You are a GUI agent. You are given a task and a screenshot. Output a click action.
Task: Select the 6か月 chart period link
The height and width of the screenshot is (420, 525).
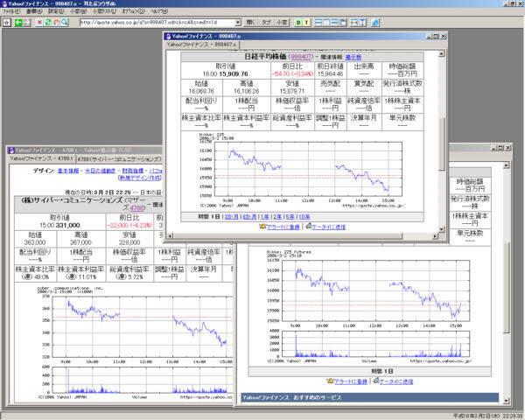pyautogui.click(x=249, y=217)
